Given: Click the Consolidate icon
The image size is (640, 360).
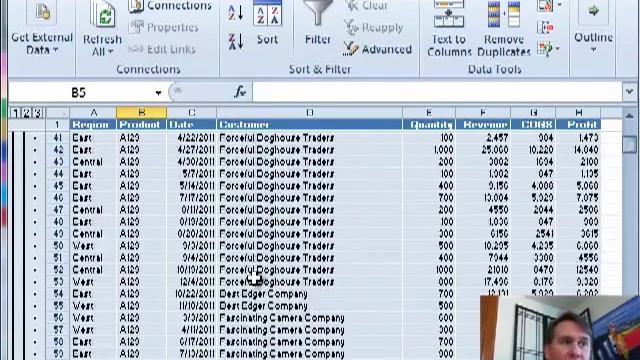Looking at the screenshot, I should 545,27.
